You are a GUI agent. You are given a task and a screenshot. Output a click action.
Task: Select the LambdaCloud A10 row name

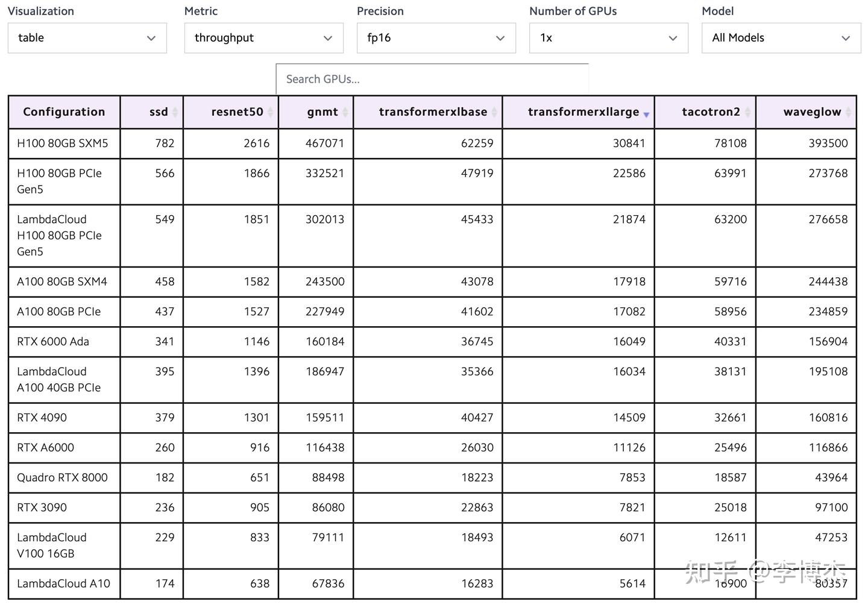[64, 583]
